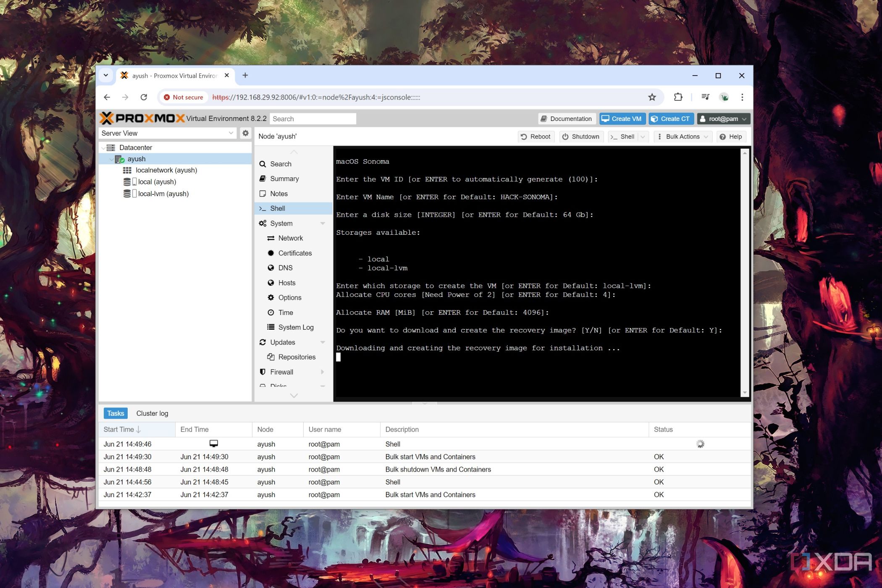Select the Shell tab in sidebar
The image size is (882, 588).
(277, 208)
